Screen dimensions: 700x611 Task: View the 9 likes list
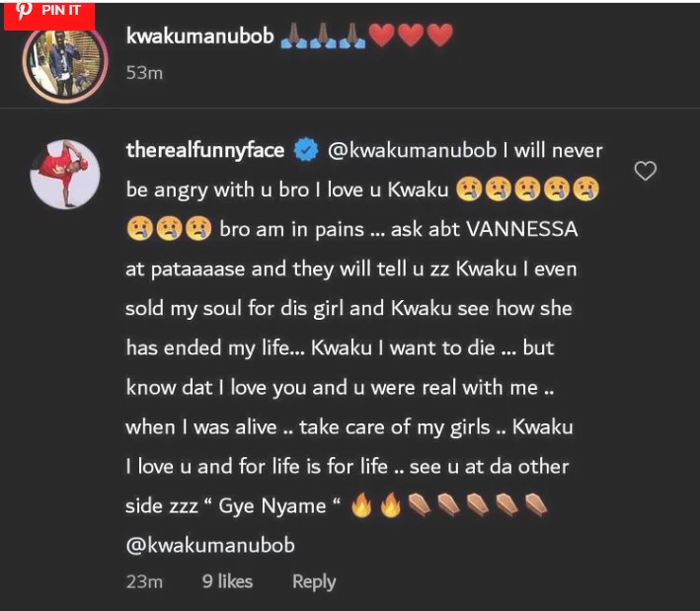227,581
